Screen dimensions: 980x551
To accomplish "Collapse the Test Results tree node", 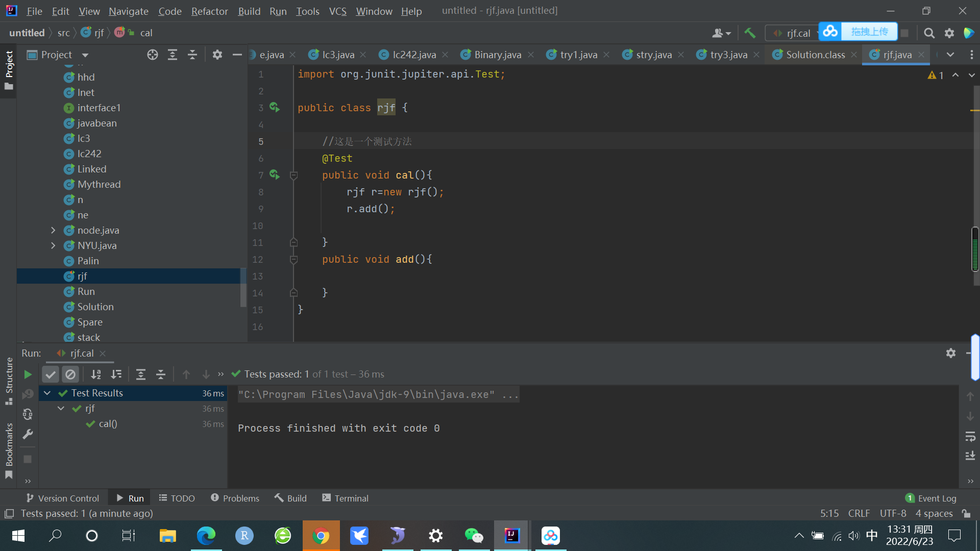I will 47,393.
